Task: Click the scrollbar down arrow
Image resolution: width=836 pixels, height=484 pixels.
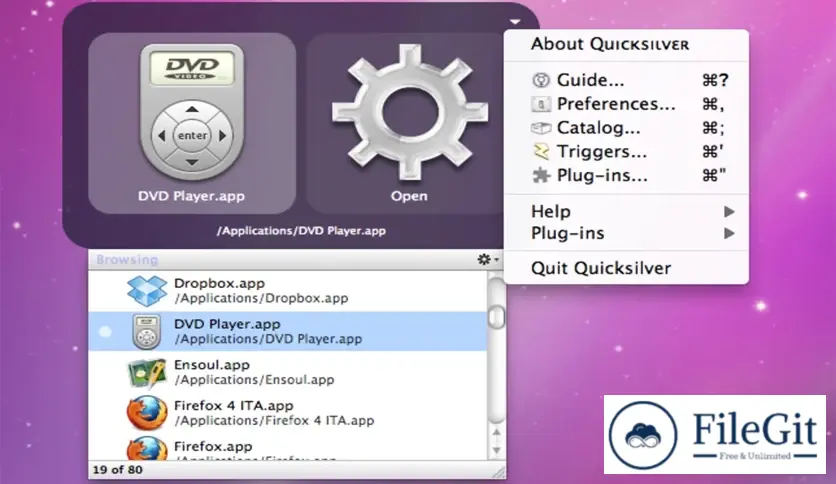Action: coord(496,450)
